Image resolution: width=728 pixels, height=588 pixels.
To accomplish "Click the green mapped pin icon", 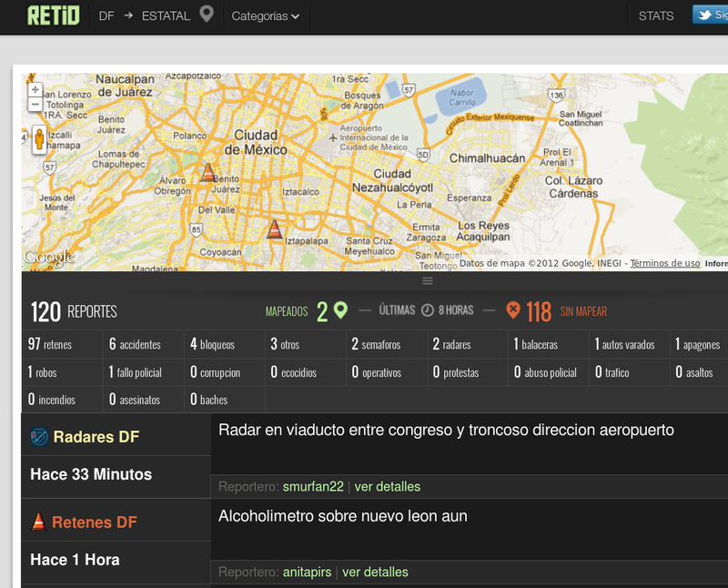I will [340, 310].
